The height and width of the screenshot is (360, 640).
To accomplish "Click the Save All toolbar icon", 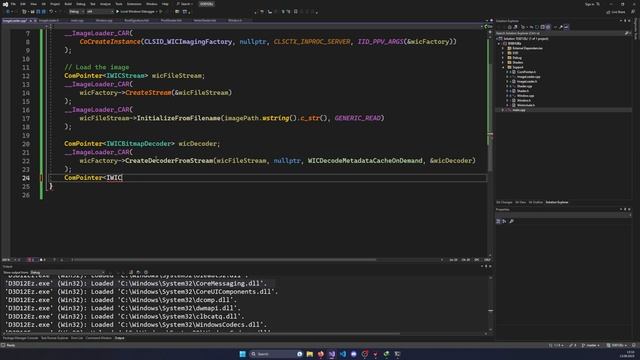I will [x=44, y=12].
